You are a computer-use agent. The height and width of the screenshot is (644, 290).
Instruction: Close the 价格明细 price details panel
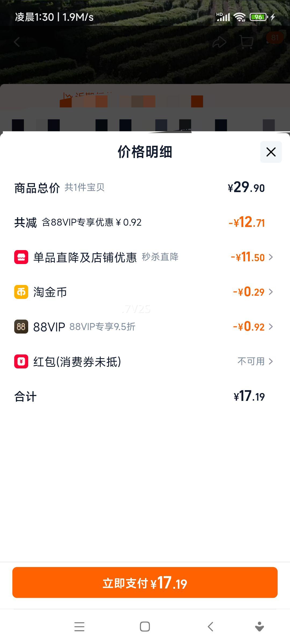tap(271, 152)
